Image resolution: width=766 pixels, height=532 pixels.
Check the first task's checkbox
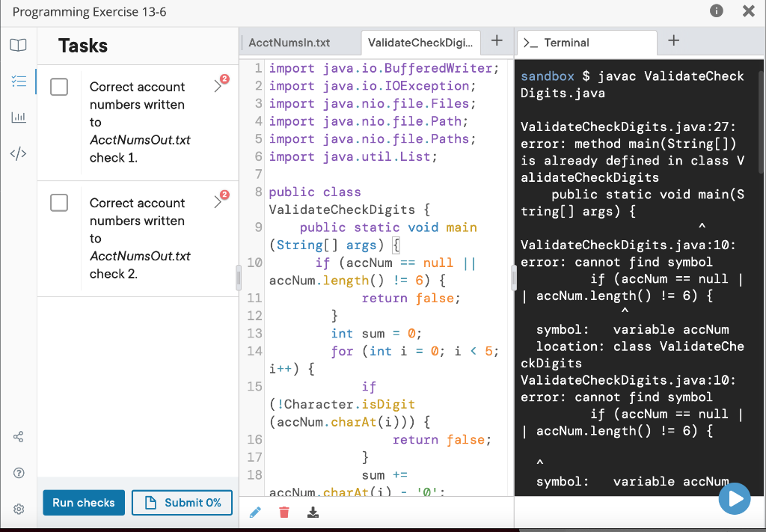[x=59, y=87]
